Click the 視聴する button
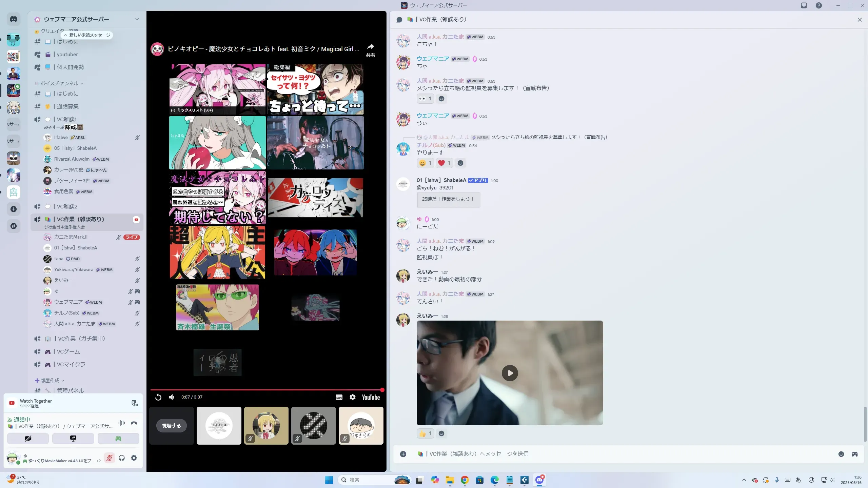 (x=171, y=426)
